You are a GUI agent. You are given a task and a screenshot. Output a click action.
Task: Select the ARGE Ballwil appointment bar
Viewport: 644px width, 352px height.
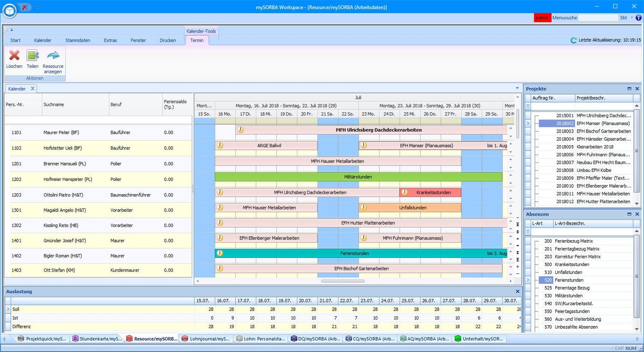266,146
